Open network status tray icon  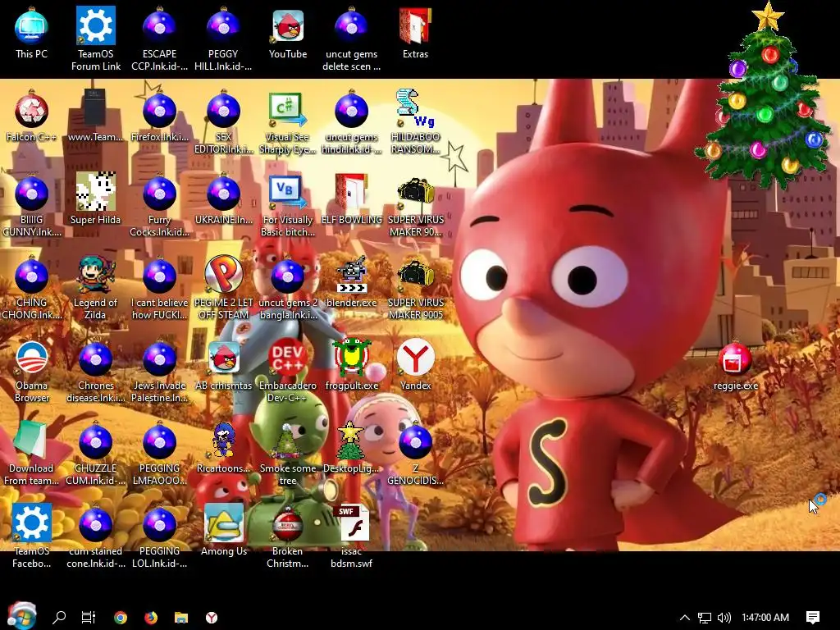705,618
